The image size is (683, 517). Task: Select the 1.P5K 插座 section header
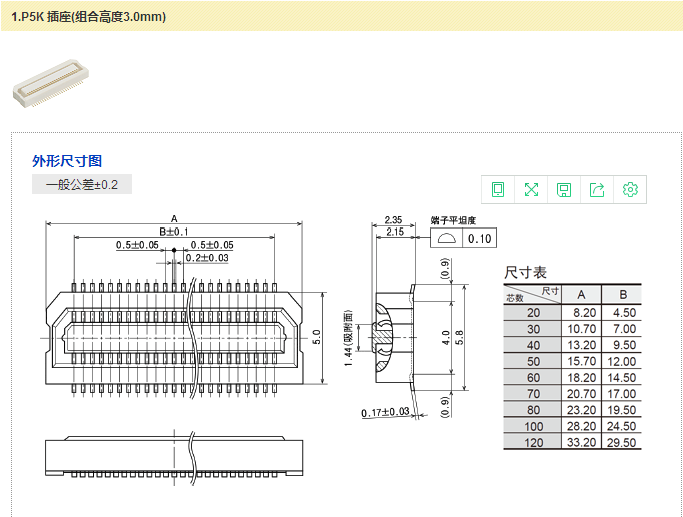89,17
